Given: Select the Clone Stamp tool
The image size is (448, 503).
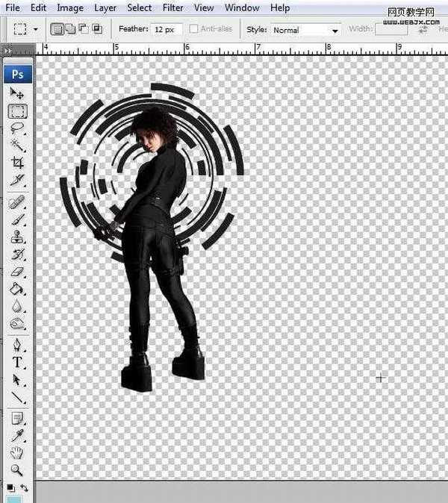Looking at the screenshot, I should pos(16,237).
